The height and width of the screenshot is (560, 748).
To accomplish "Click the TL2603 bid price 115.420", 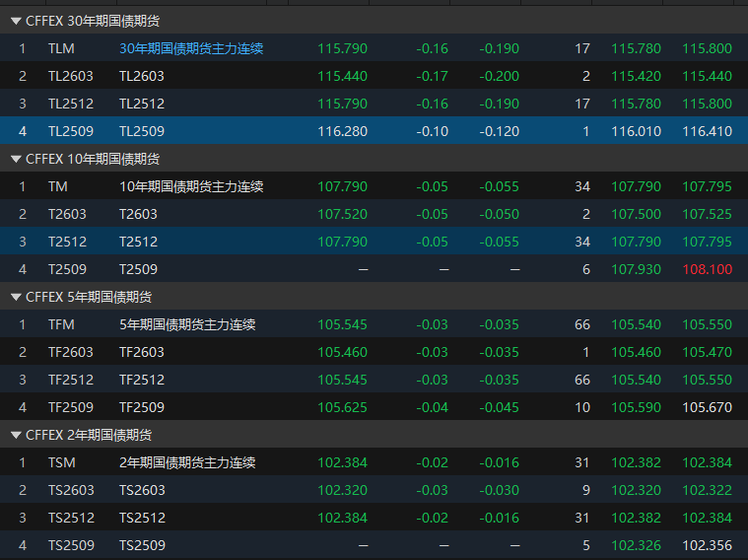I will point(636,76).
